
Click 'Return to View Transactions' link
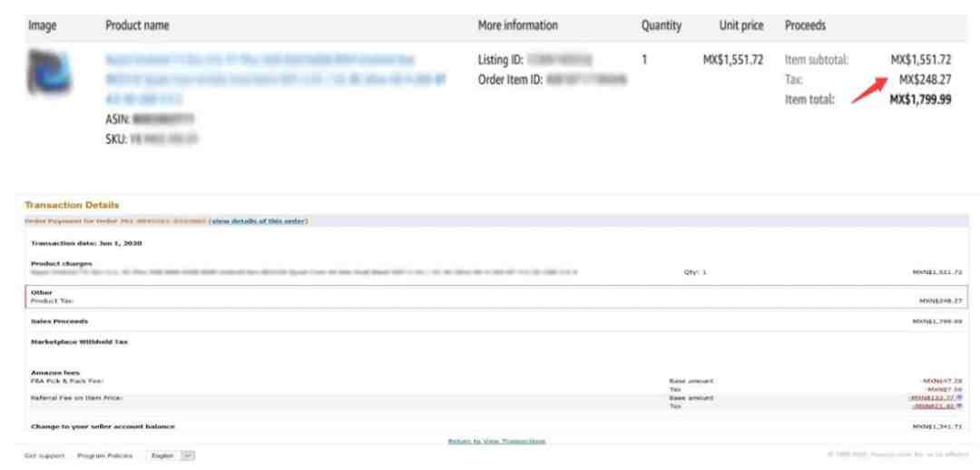click(x=496, y=441)
